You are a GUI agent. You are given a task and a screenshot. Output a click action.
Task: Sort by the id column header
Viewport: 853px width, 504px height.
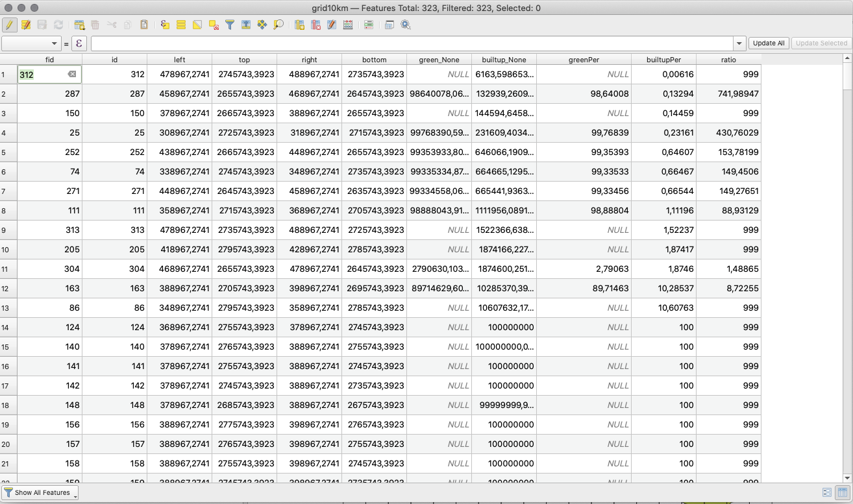(x=114, y=60)
